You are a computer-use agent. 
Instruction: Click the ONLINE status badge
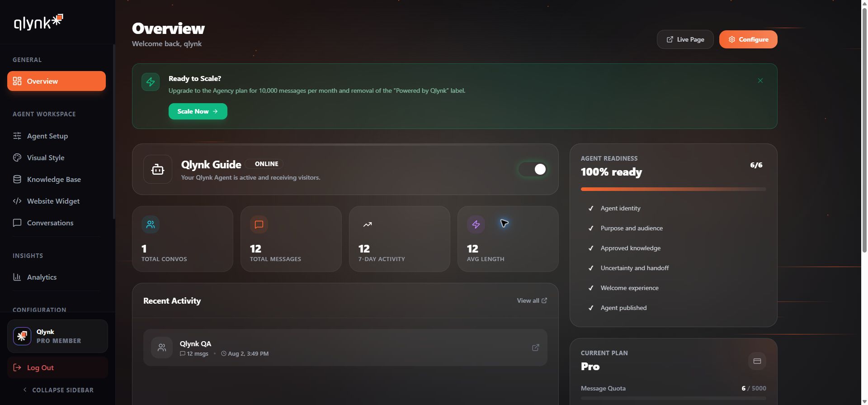pos(264,164)
